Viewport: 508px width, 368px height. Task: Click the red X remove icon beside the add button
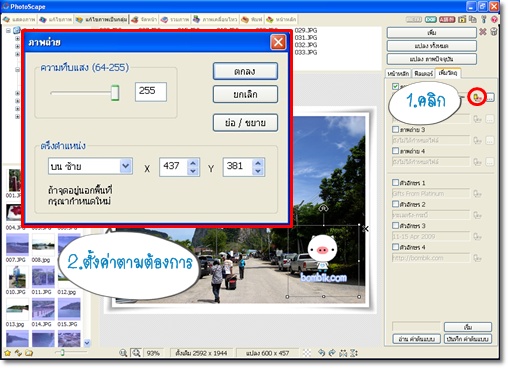[483, 32]
